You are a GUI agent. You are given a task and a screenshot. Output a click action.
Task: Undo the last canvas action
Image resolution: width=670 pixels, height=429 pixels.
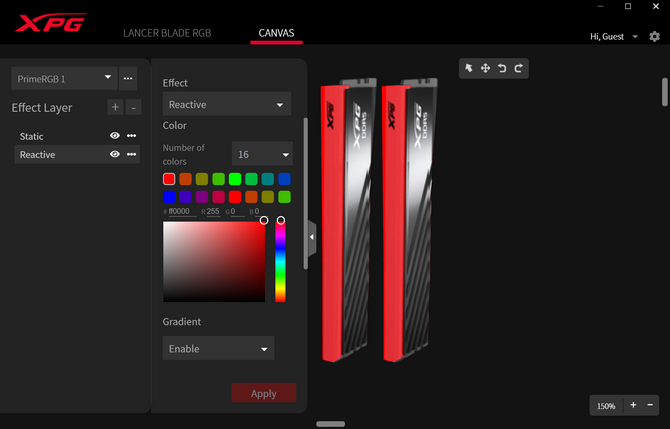tap(502, 68)
